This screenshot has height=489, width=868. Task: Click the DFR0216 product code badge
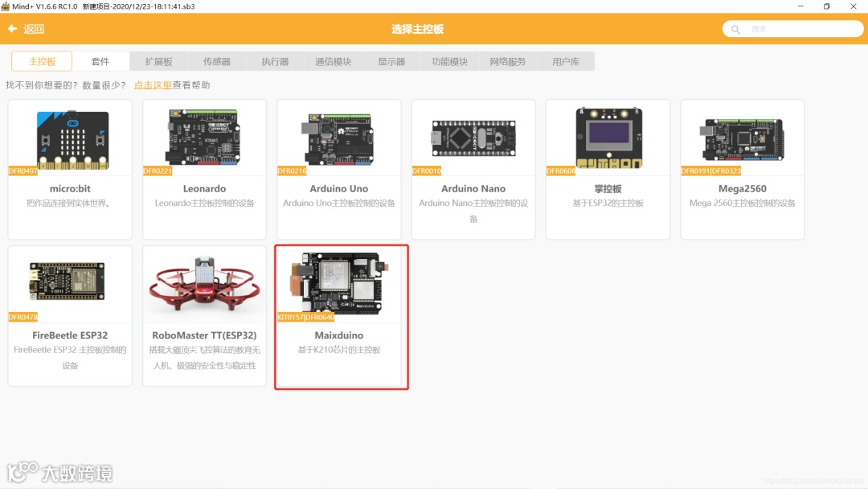click(292, 171)
